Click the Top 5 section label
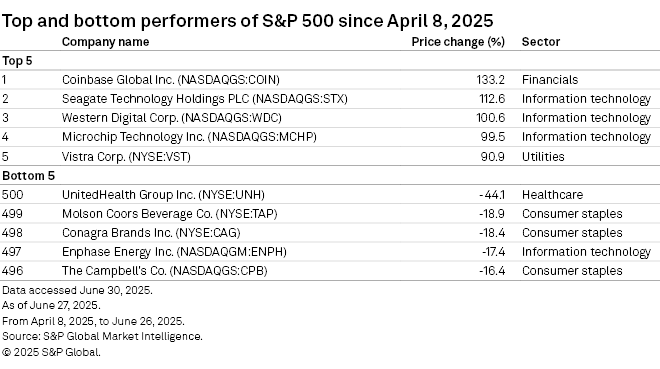Image resolution: width=660 pixels, height=369 pixels. click(17, 61)
